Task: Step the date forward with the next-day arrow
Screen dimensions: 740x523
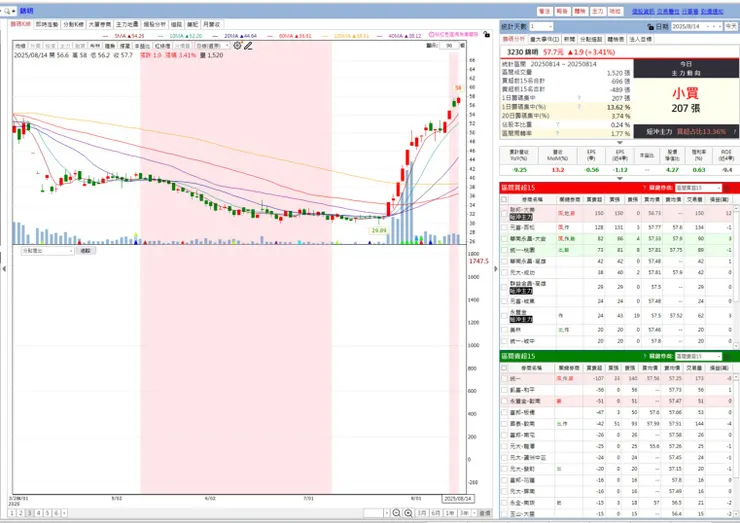Action: [720, 27]
